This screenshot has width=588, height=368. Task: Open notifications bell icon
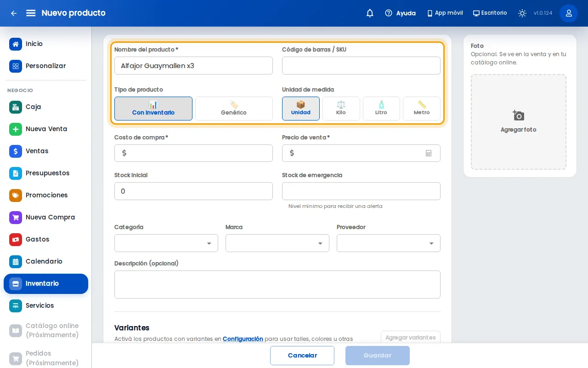pyautogui.click(x=370, y=13)
